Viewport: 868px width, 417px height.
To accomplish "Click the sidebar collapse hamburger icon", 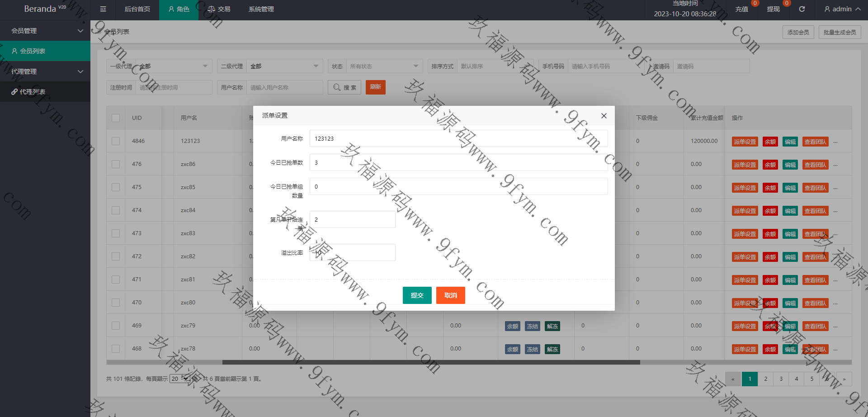I will point(103,9).
